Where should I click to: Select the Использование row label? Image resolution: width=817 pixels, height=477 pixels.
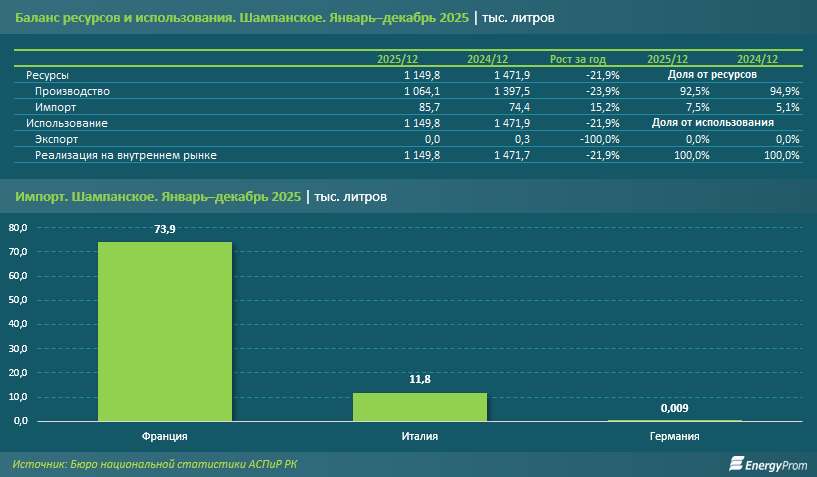point(66,123)
